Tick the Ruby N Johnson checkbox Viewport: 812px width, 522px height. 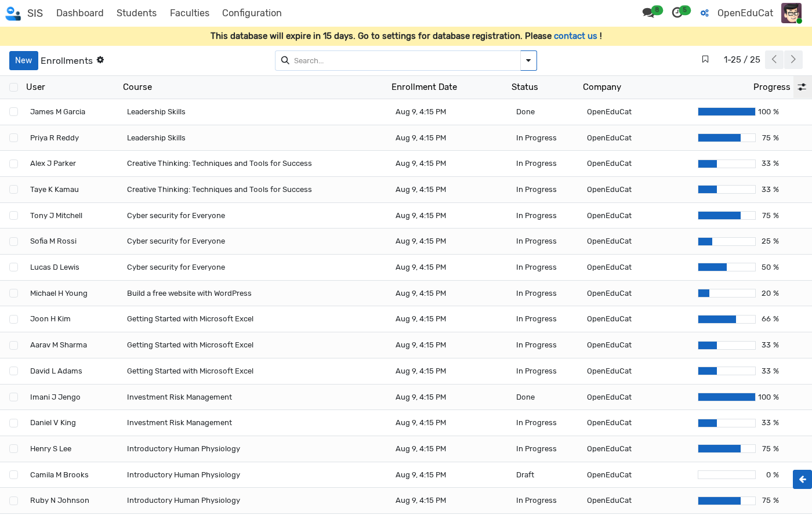click(13, 501)
